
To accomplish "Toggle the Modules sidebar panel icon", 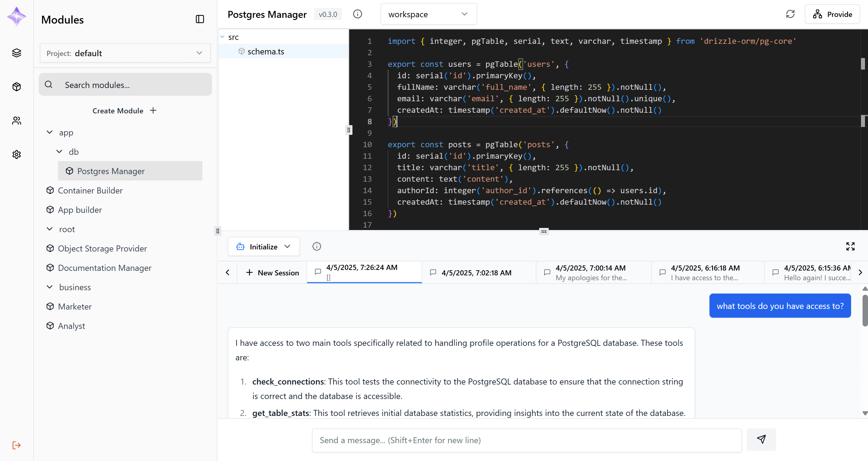I will [x=200, y=19].
